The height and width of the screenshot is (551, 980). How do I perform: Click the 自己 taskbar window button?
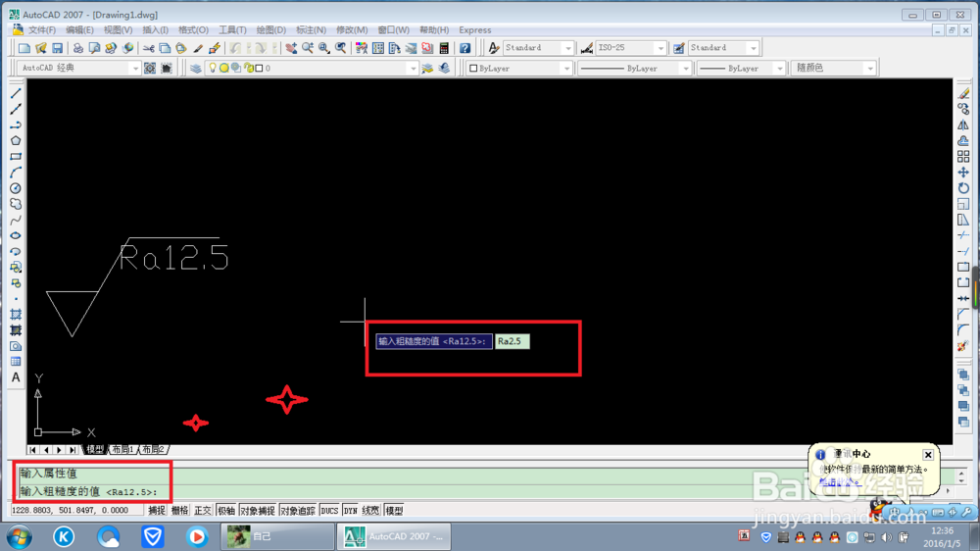pyautogui.click(x=277, y=536)
